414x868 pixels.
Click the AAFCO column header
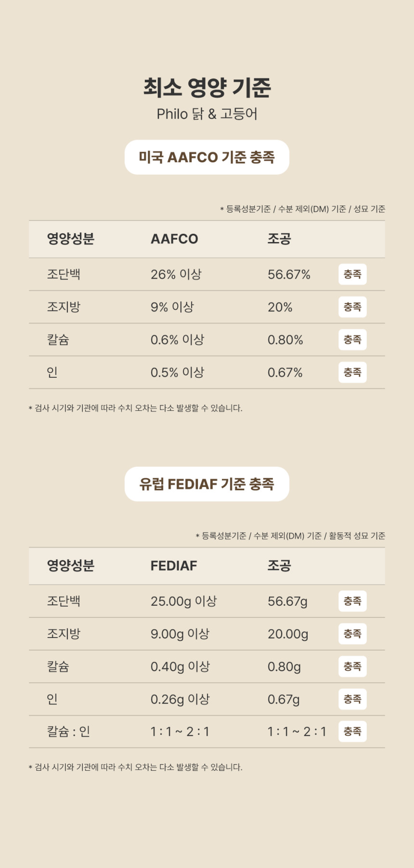tap(174, 239)
